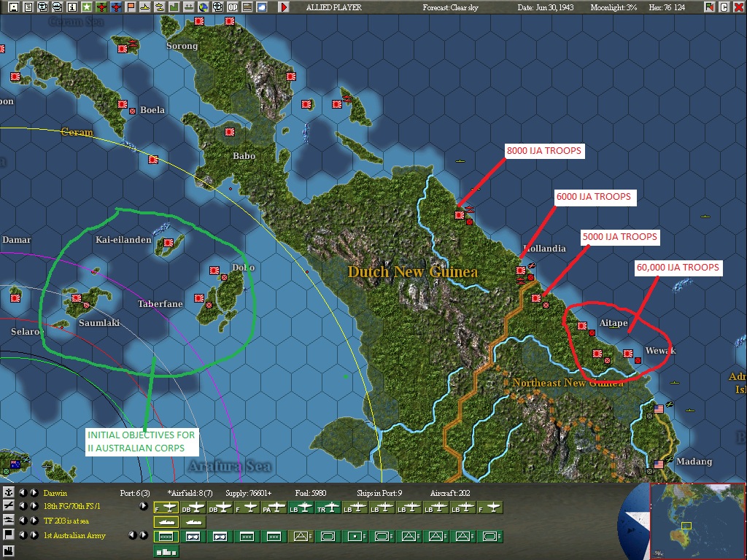Click the crosshair target toolbar icon
The image size is (747, 560).
point(217,7)
